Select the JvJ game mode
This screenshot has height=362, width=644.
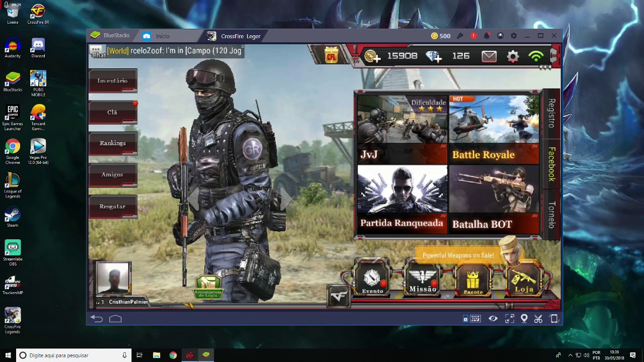(x=402, y=130)
